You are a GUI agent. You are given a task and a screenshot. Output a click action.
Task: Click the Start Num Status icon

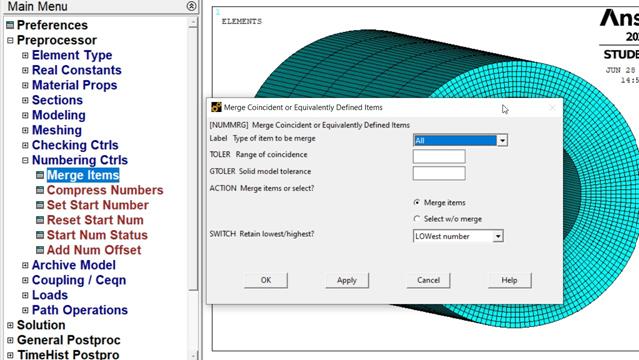(40, 235)
